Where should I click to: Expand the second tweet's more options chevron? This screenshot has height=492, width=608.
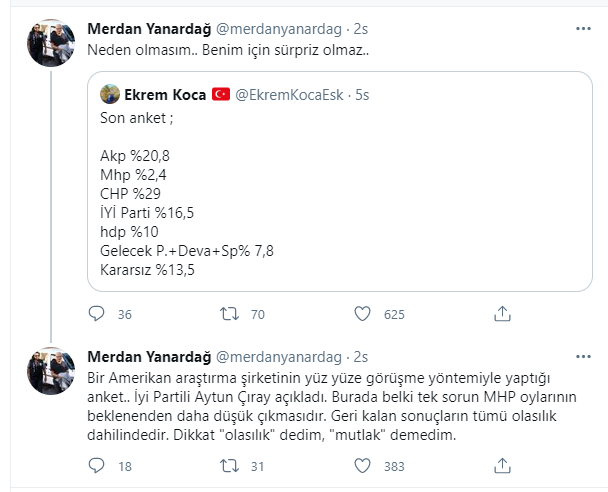coord(579,357)
